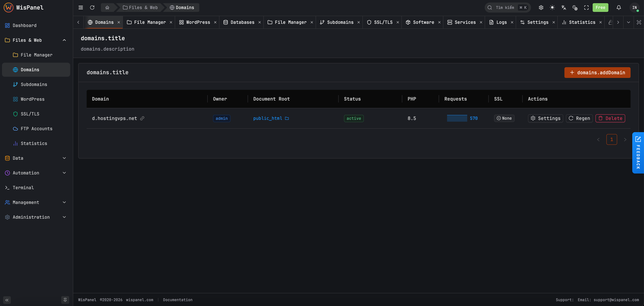The height and width of the screenshot is (306, 644).
Task: Open Subdomains from the sidebar
Action: tap(34, 84)
